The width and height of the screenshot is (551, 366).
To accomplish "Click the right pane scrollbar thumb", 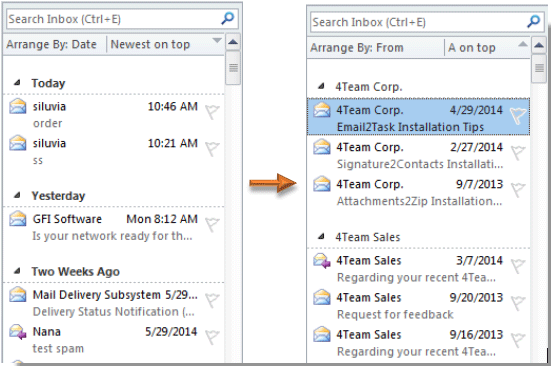I will (x=539, y=68).
